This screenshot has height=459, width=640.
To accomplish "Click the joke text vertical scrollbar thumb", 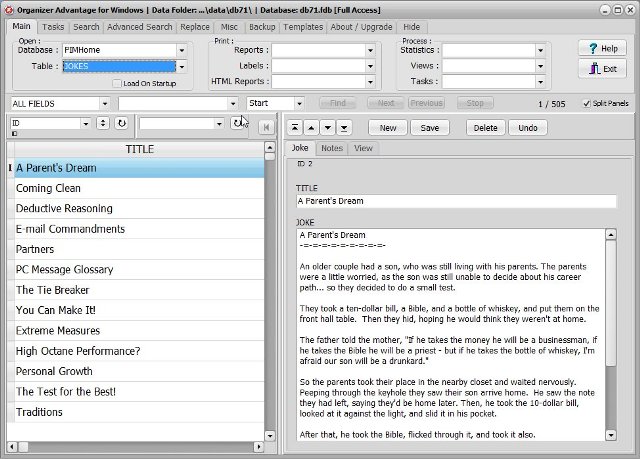I will pyautogui.click(x=611, y=303).
